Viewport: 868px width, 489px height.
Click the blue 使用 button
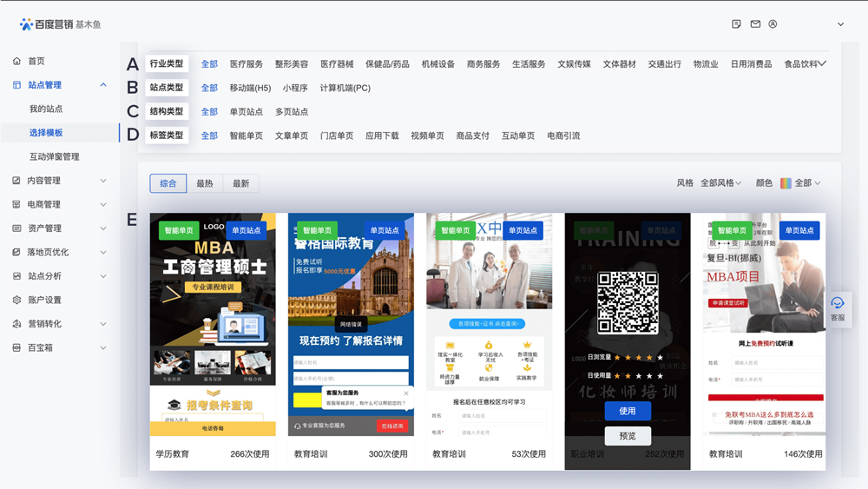coord(628,411)
